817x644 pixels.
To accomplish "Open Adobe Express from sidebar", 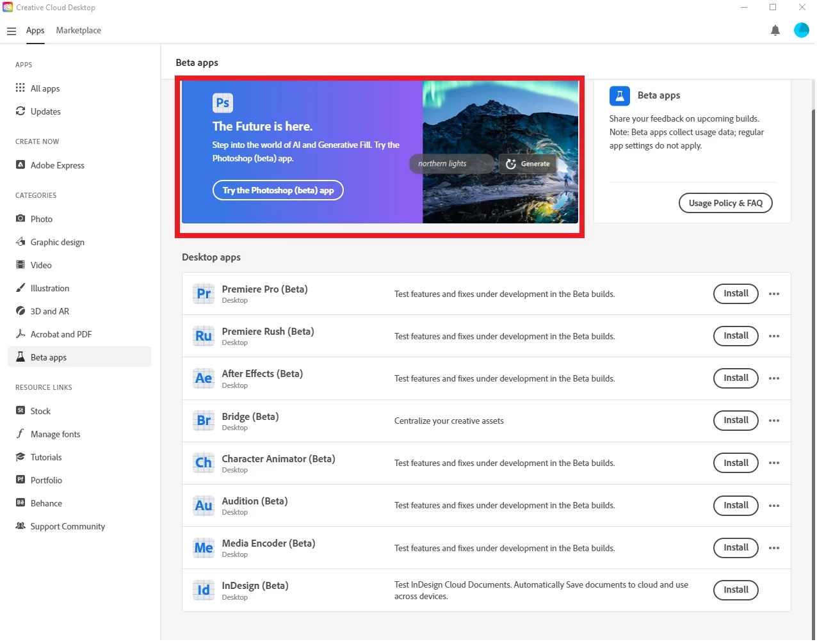I will click(x=79, y=165).
